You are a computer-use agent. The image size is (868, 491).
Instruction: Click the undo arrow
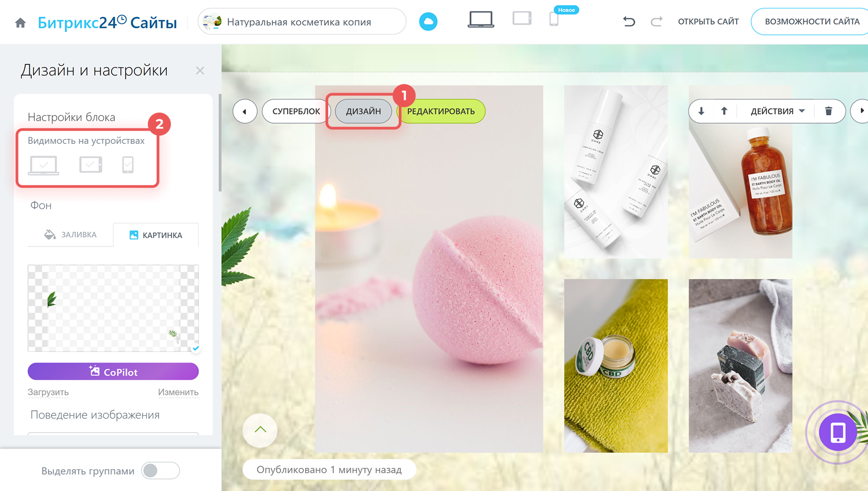pos(629,21)
